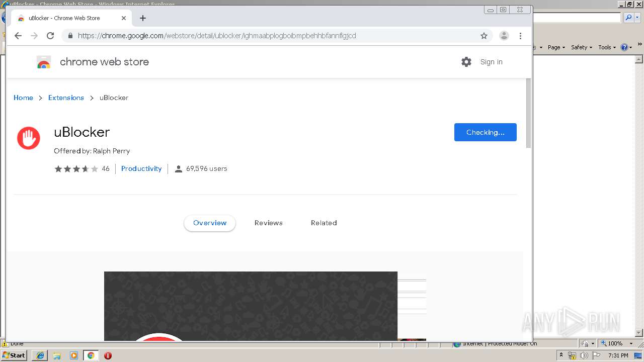The image size is (644, 362).
Task: Click the uBlocker red hand icon
Action: coord(28,138)
